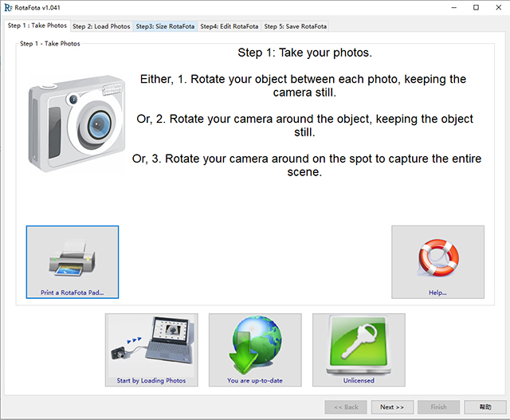Click the Next >> button
The width and height of the screenshot is (510, 420).
pyautogui.click(x=392, y=407)
